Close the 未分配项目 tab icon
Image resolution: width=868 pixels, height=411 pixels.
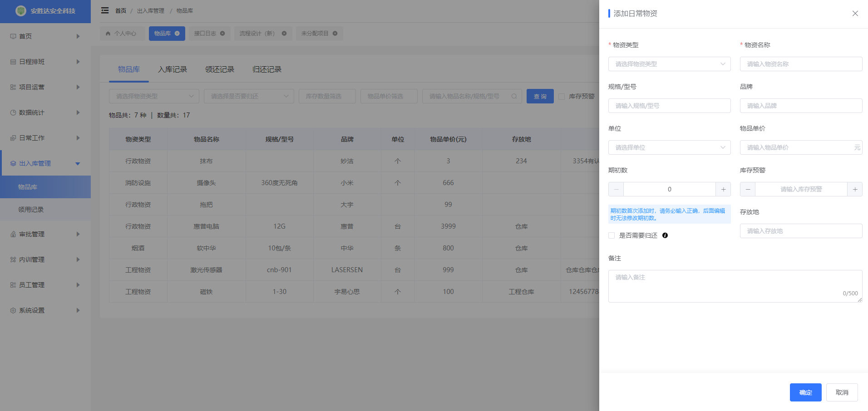[x=335, y=34]
